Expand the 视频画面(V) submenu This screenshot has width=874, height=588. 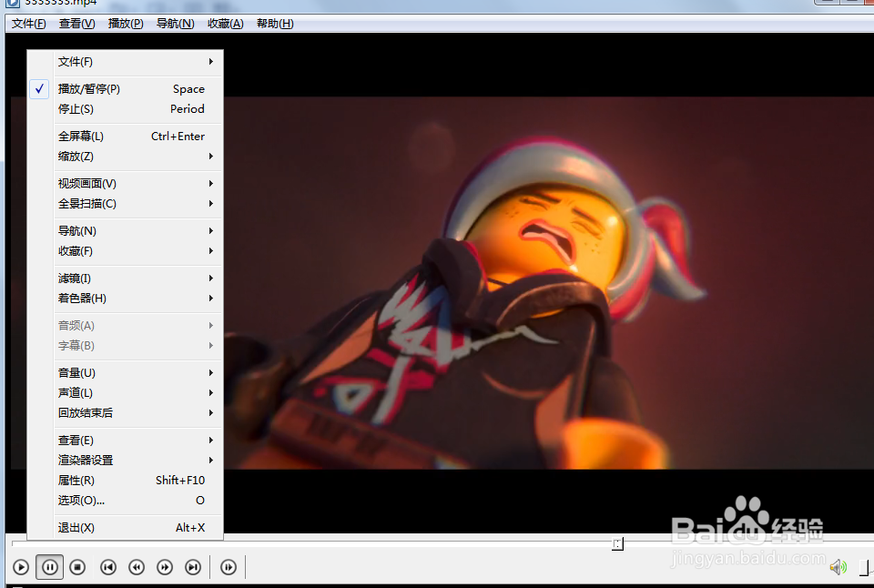tap(126, 184)
